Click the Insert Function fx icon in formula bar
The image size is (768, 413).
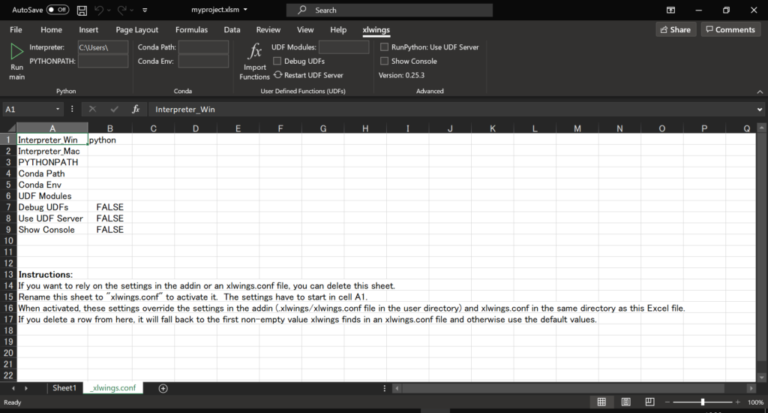(136, 109)
